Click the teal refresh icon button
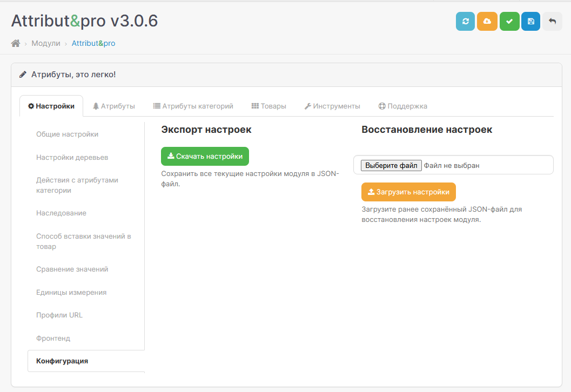 (465, 22)
